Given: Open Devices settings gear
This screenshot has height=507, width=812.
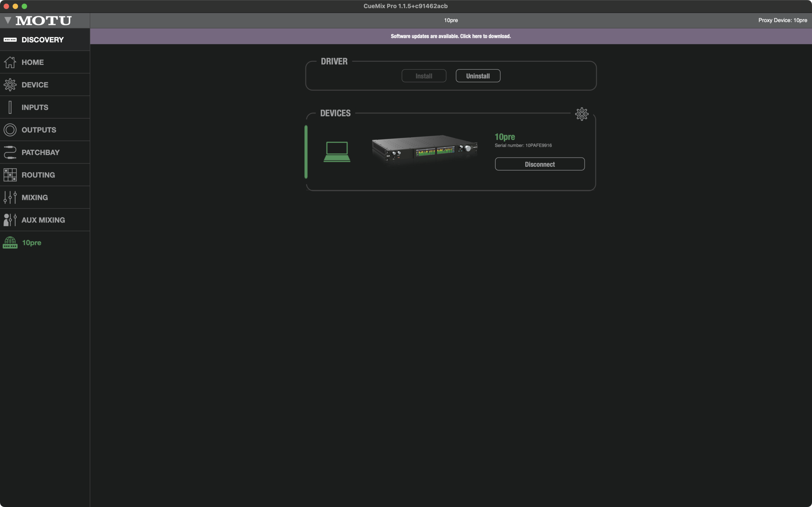Looking at the screenshot, I should click(581, 114).
